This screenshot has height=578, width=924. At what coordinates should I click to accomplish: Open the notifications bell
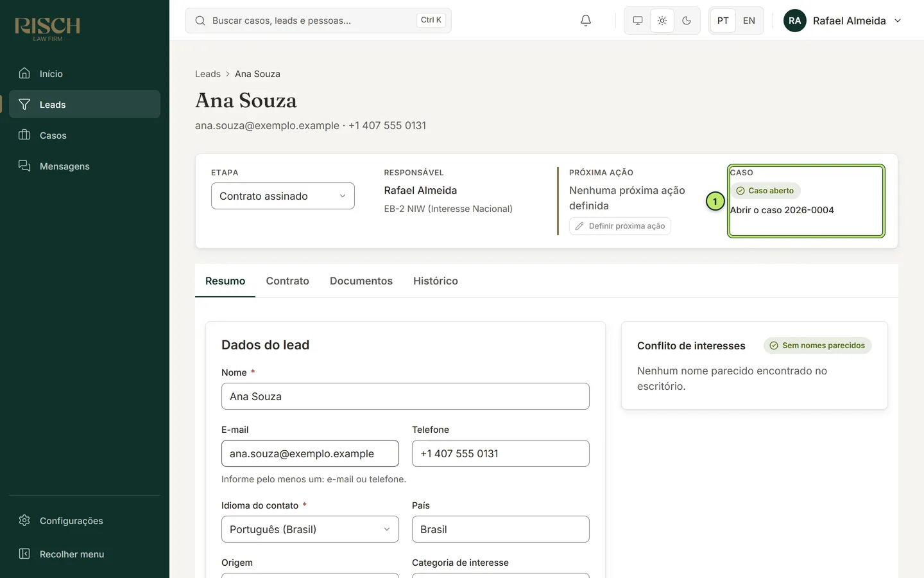pos(586,21)
